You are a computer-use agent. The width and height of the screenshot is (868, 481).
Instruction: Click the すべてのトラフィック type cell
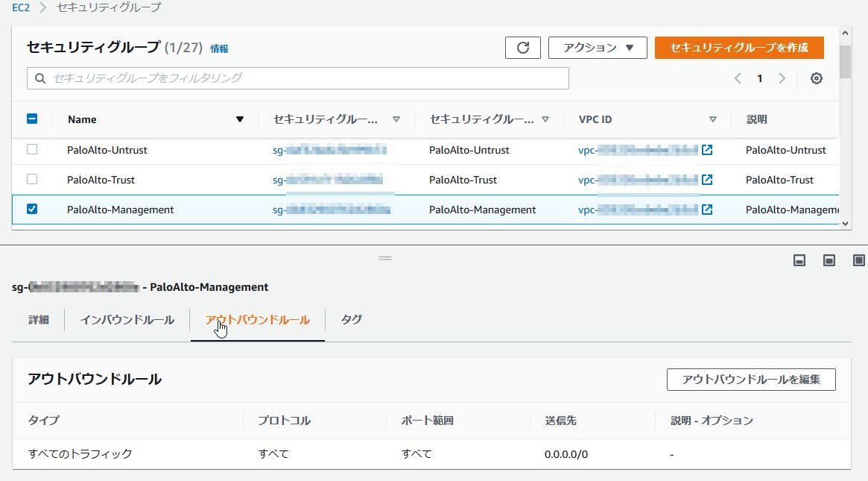[x=80, y=454]
